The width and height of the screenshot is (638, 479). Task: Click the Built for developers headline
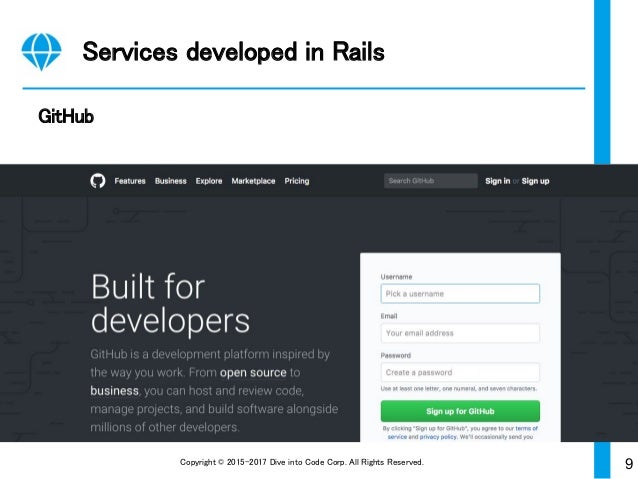point(170,304)
